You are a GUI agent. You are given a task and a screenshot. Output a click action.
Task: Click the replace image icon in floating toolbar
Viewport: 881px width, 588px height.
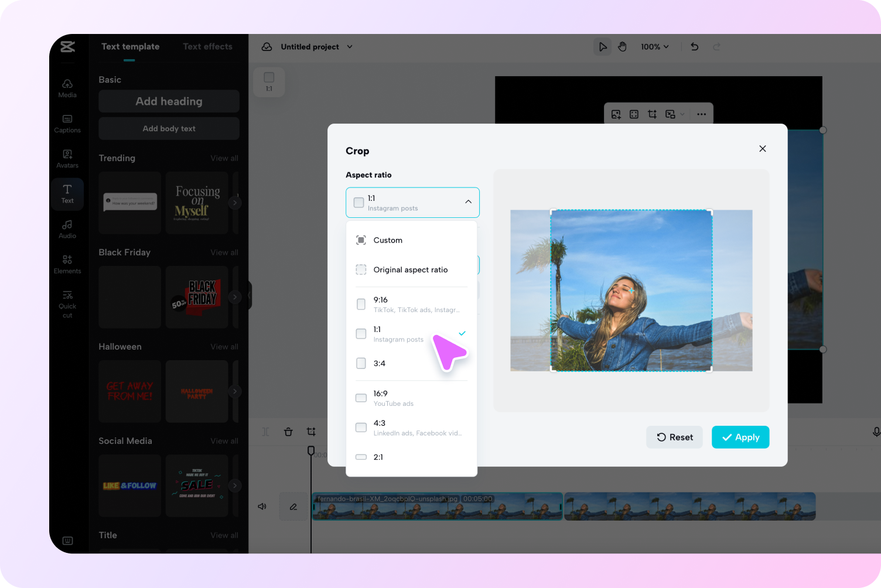(616, 114)
